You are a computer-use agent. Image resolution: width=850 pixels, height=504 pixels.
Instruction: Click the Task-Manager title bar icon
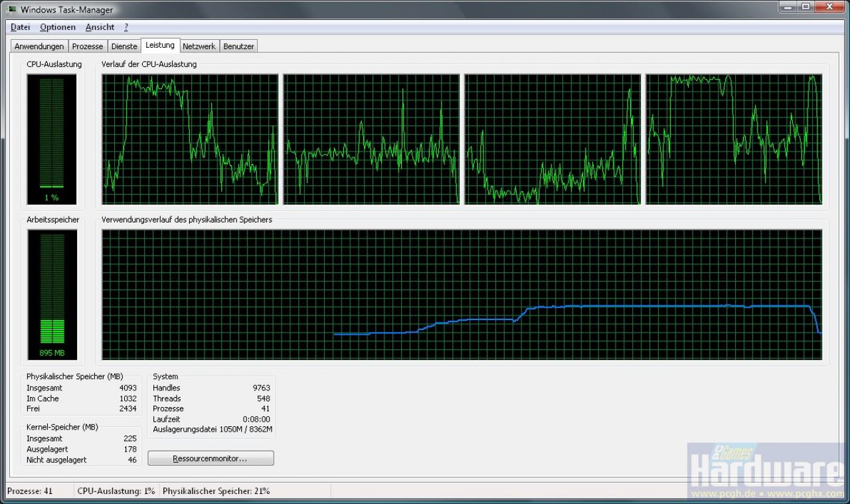12,9
